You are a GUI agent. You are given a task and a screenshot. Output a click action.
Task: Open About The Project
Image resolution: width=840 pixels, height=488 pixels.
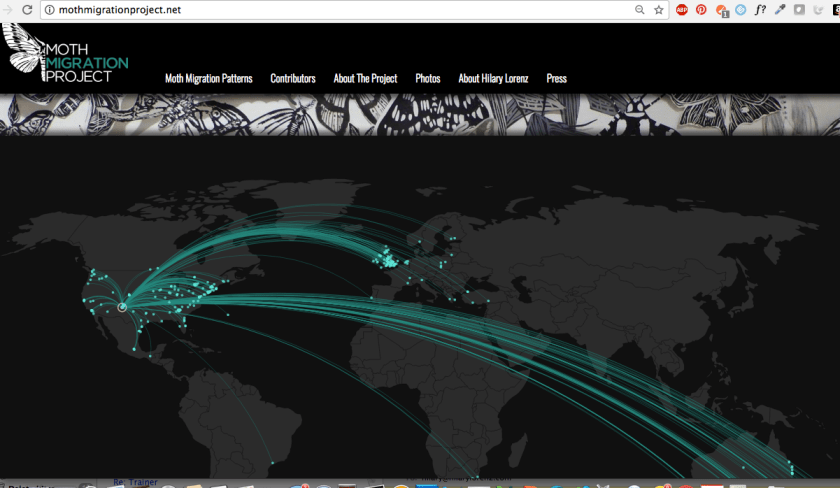tap(365, 78)
